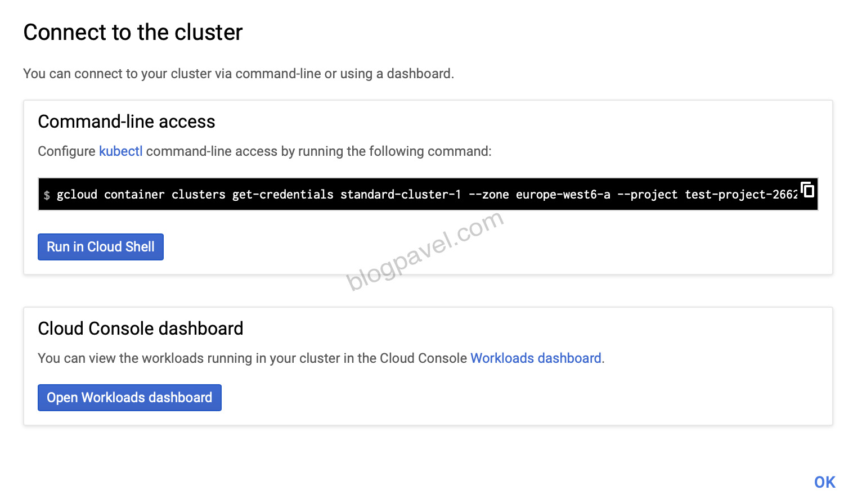Click get-credentials in the command line
Screen dimensions: 853x504
coord(282,195)
